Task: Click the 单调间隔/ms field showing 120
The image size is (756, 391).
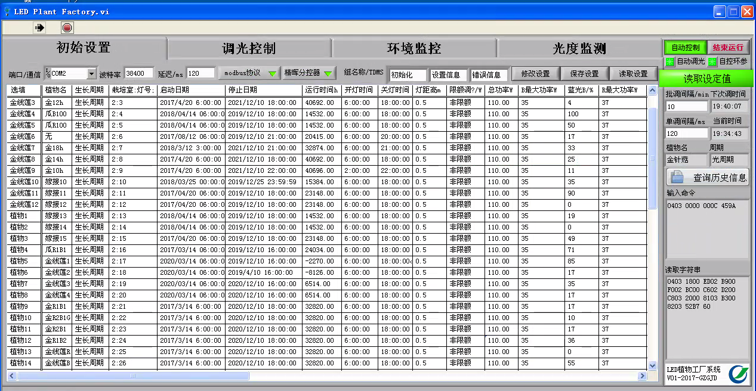Action: (x=687, y=133)
